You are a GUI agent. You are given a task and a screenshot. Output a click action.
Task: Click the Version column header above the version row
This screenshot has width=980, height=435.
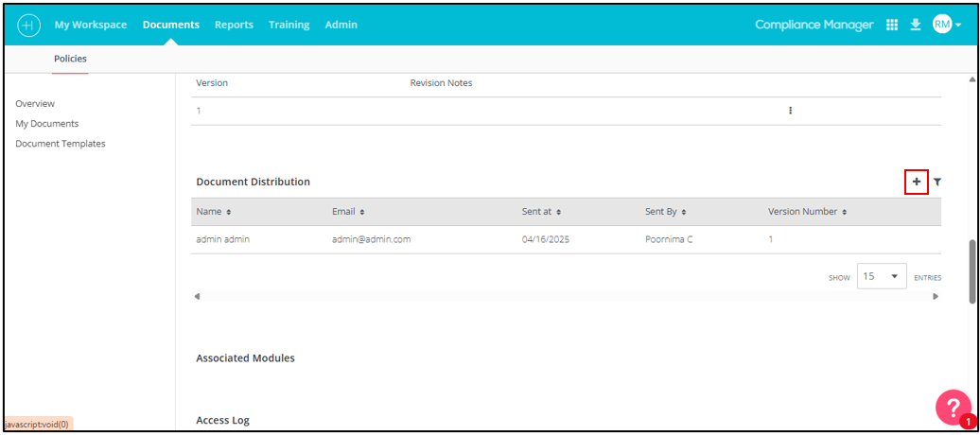click(x=212, y=83)
